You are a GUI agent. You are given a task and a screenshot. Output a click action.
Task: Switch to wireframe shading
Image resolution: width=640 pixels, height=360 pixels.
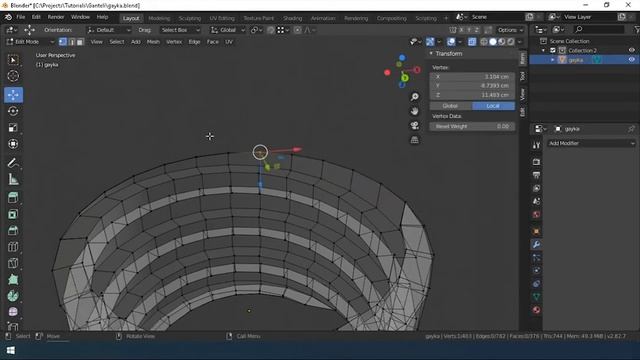point(484,42)
